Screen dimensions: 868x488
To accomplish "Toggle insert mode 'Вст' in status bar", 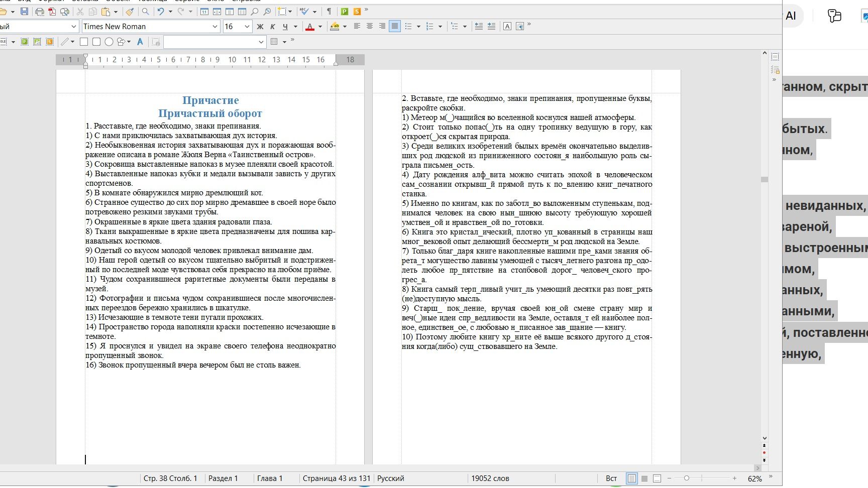I will pyautogui.click(x=611, y=478).
